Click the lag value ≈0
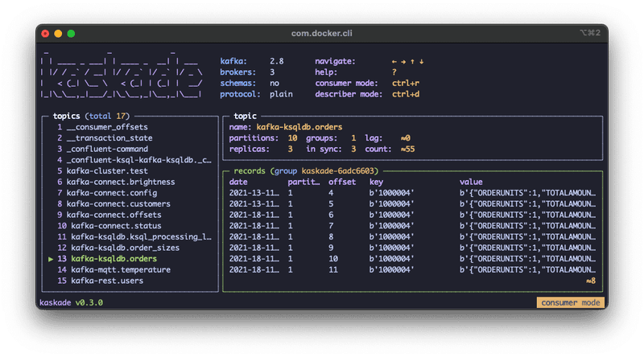This screenshot has height=357, width=644. [406, 138]
